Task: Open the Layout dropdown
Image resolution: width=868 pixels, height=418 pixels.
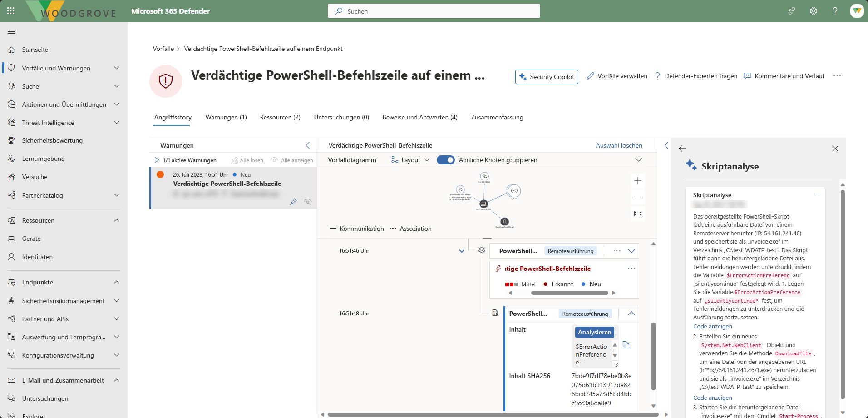Action: click(x=410, y=160)
